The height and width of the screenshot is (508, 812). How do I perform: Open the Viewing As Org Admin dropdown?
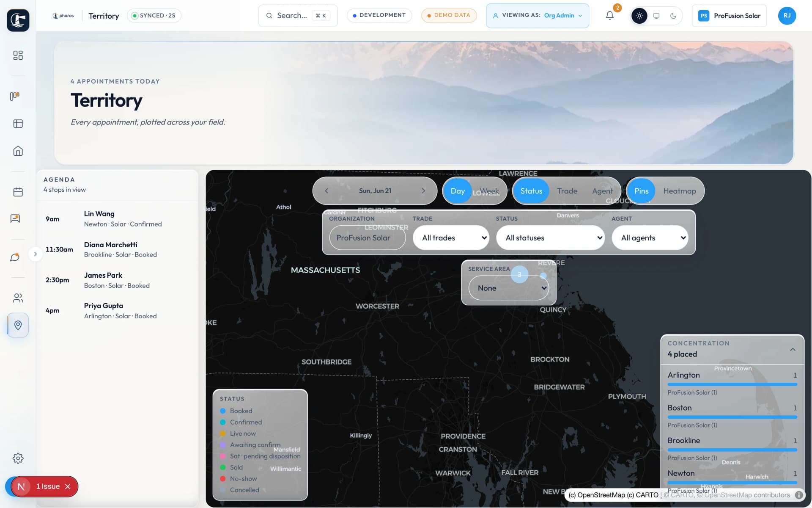[538, 16]
